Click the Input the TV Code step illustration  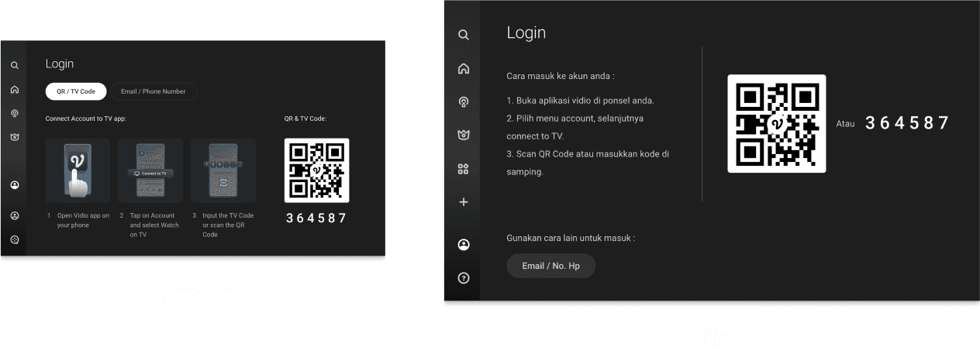pyautogui.click(x=223, y=170)
